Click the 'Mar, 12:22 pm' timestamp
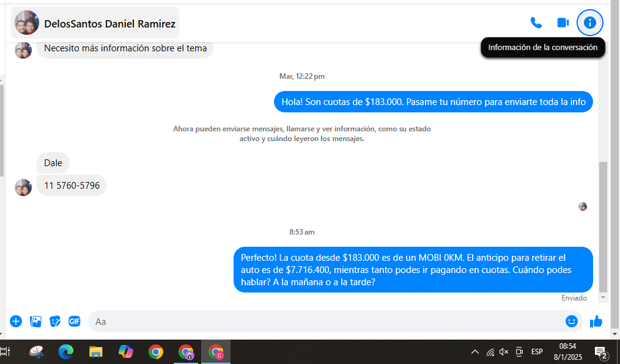This screenshot has width=620, height=364. point(302,76)
